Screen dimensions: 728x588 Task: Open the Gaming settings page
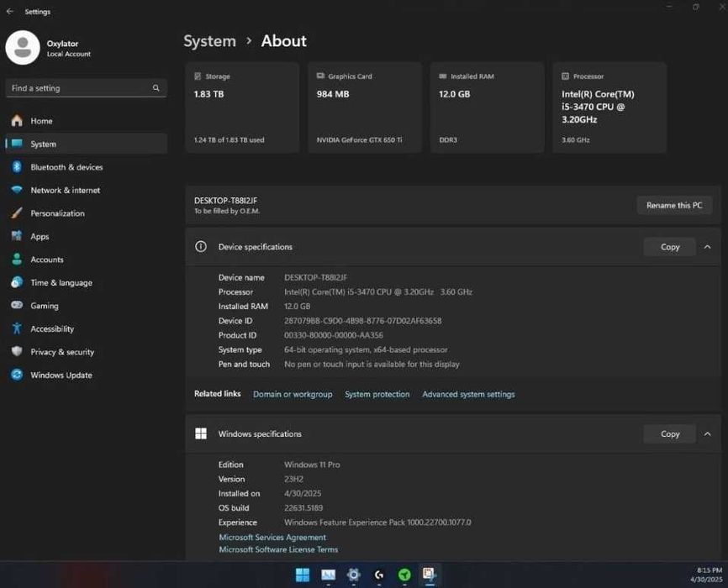[45, 306]
